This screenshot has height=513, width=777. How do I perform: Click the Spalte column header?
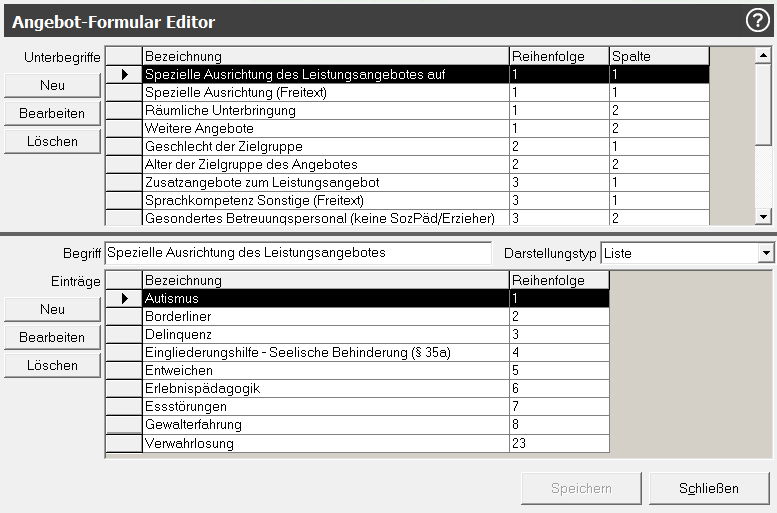pyautogui.click(x=658, y=56)
